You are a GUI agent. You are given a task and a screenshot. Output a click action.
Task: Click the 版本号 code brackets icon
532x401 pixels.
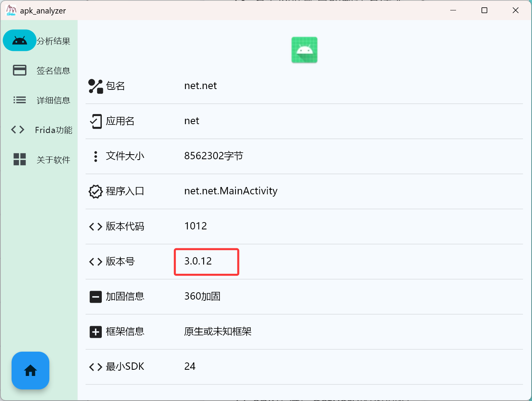tap(96, 262)
